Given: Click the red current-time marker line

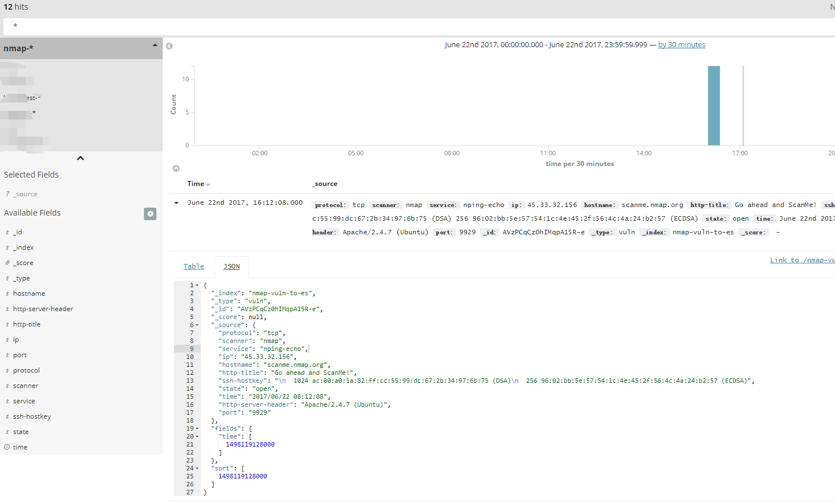Looking at the screenshot, I should [x=743, y=106].
